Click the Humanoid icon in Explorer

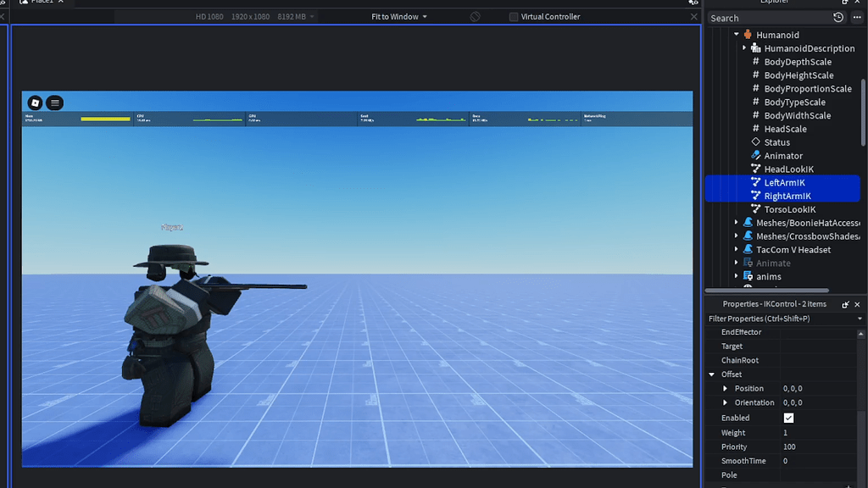748,35
